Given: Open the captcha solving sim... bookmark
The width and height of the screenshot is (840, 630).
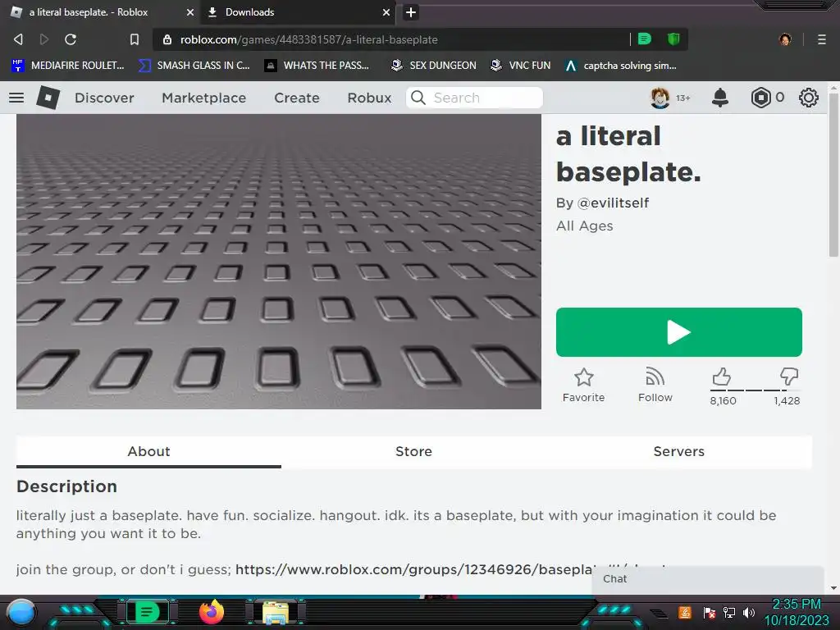Looking at the screenshot, I should 621,66.
